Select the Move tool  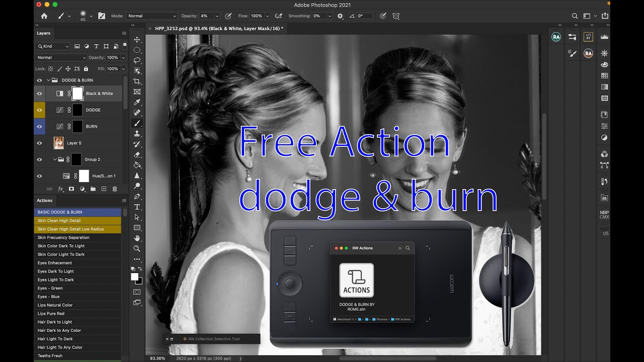(x=137, y=39)
